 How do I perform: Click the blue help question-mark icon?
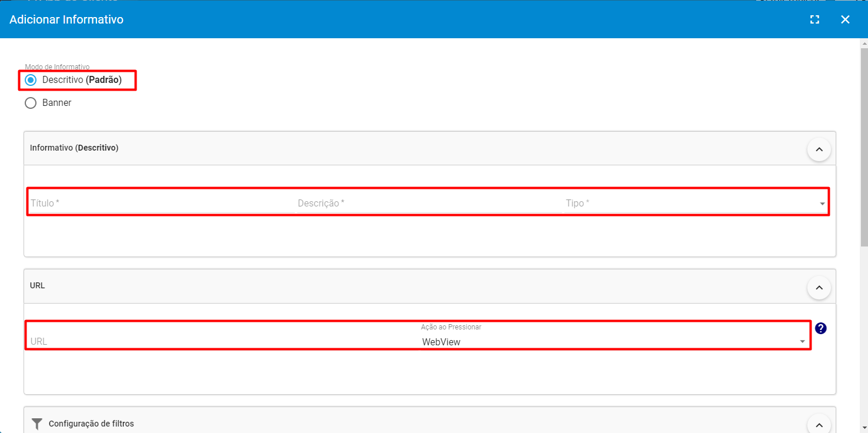tap(821, 328)
